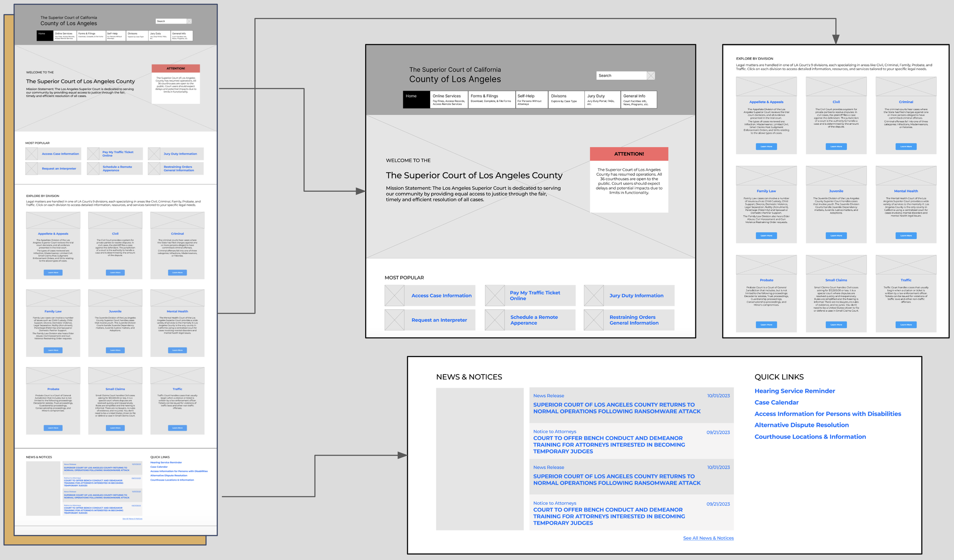This screenshot has height=560, width=954.
Task: Click the image placeholder above Mental Health in the enlarged divisions frame
Action: click(x=906, y=175)
